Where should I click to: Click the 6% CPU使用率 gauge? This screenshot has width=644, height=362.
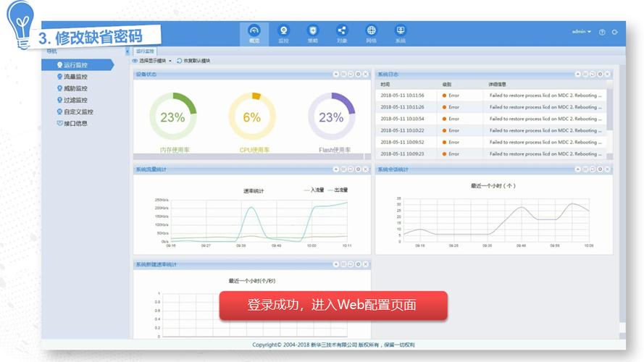[x=252, y=117]
